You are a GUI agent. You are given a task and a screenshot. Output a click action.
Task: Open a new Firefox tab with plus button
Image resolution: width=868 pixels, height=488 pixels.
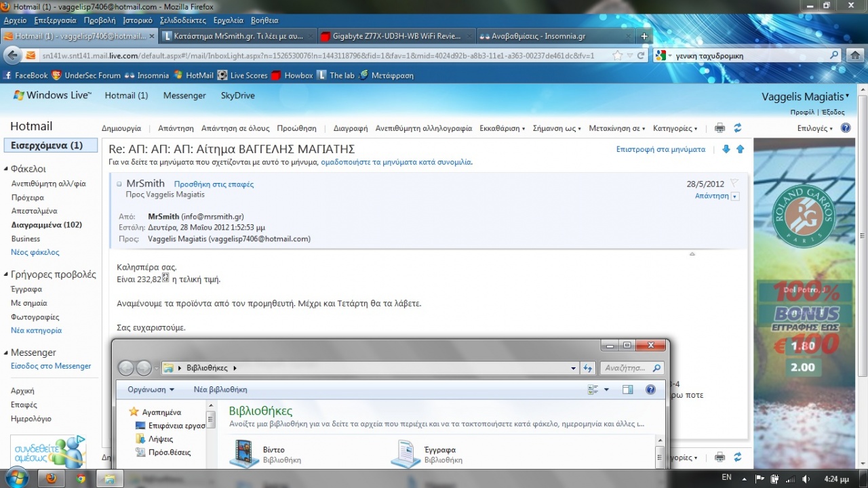coord(644,36)
